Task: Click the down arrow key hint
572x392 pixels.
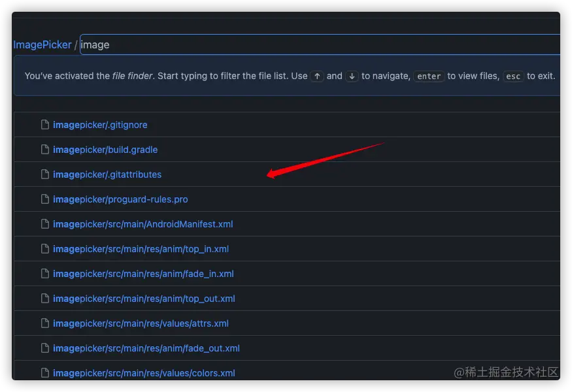Action: tap(352, 76)
